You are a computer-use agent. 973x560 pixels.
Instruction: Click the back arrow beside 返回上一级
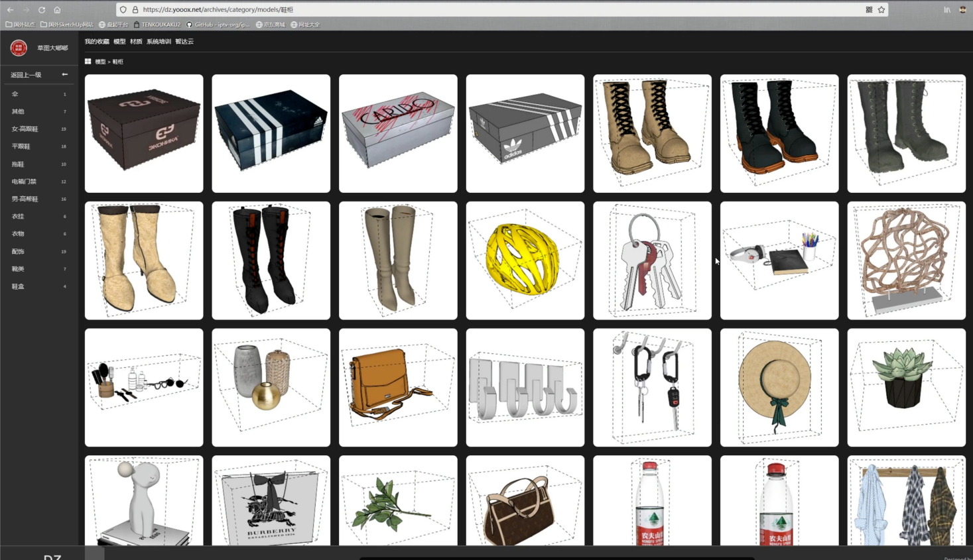(x=64, y=75)
